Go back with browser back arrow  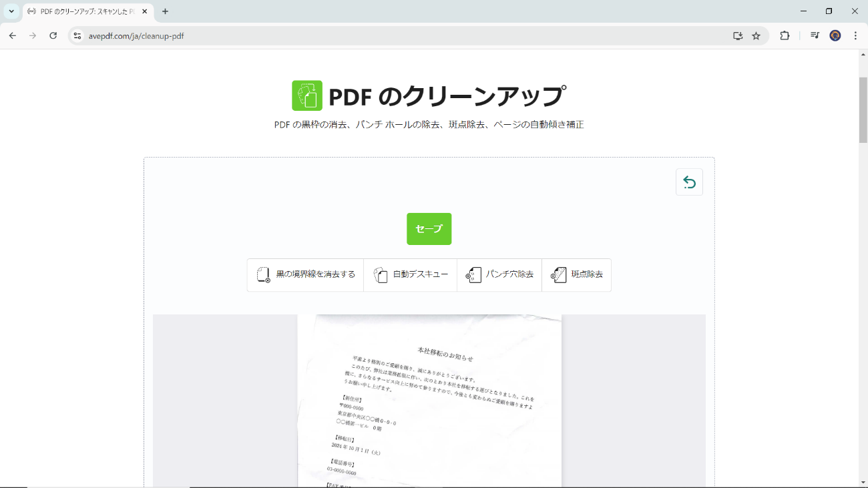[13, 36]
